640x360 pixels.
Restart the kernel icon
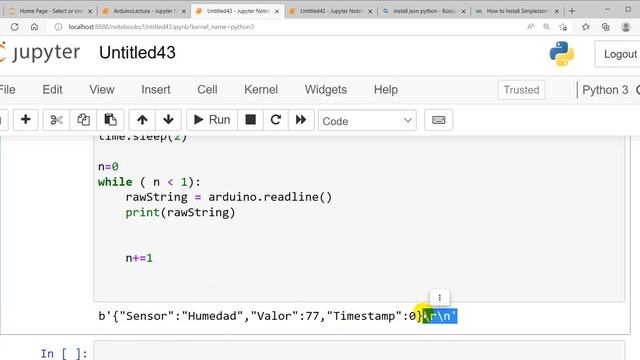pyautogui.click(x=276, y=120)
